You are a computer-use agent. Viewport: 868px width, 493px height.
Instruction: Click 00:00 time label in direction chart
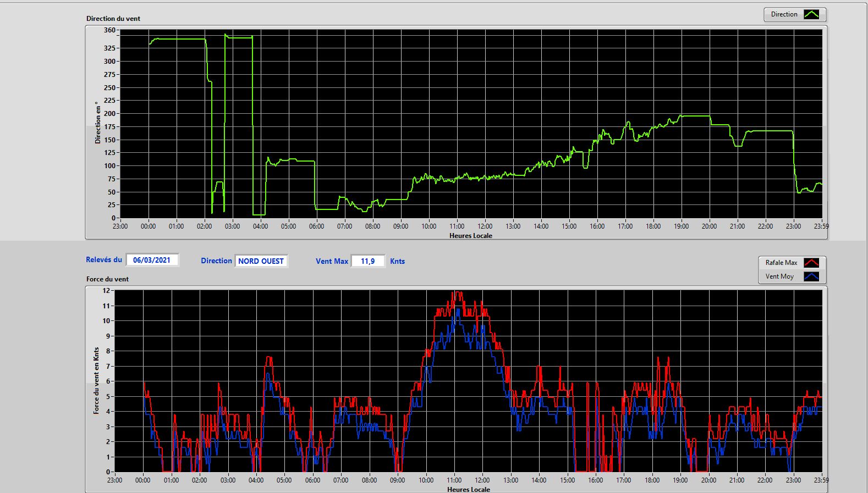pyautogui.click(x=149, y=226)
